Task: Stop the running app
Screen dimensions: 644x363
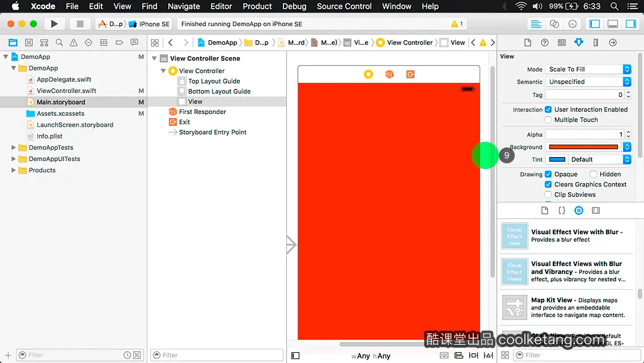Action: pos(80,24)
